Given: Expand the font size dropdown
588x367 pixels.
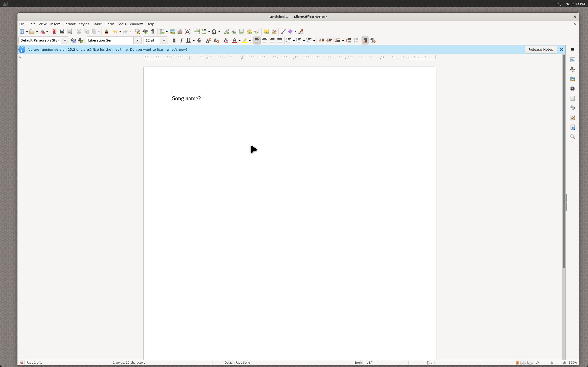Looking at the screenshot, I should pyautogui.click(x=164, y=41).
